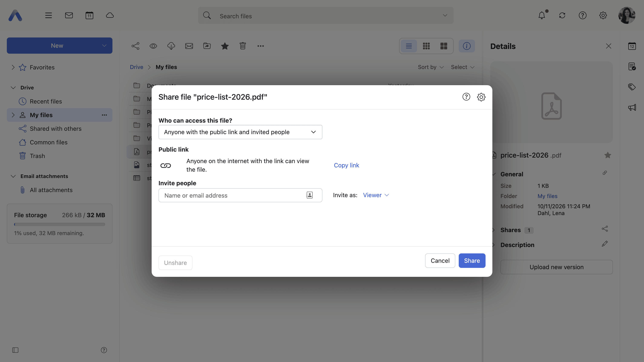
Task: Click the file storage usage bar
Action: tap(59, 224)
